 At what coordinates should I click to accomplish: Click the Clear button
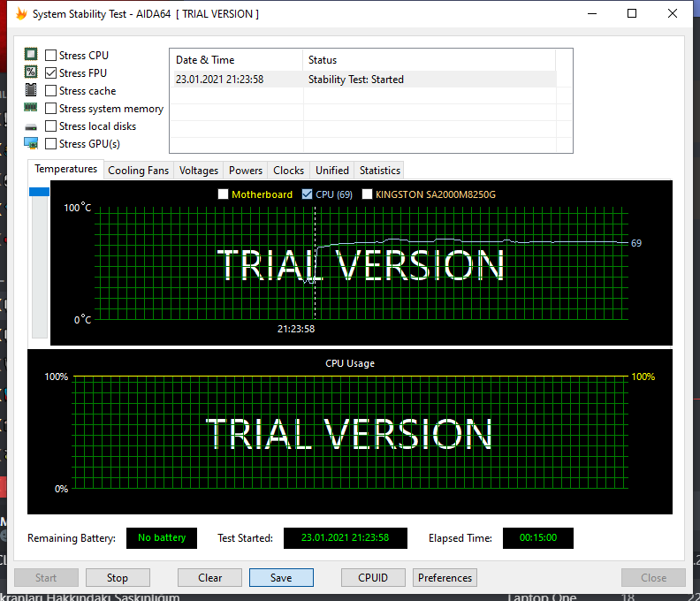click(209, 578)
